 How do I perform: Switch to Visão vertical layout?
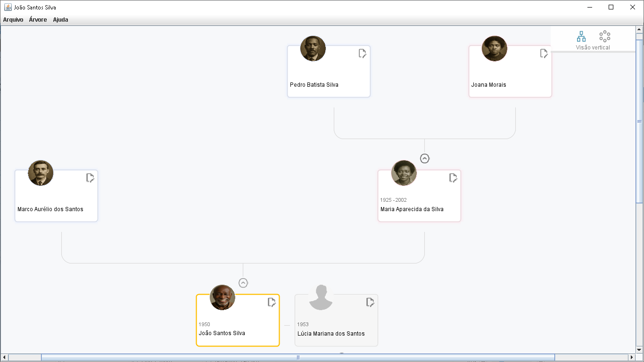pyautogui.click(x=581, y=36)
